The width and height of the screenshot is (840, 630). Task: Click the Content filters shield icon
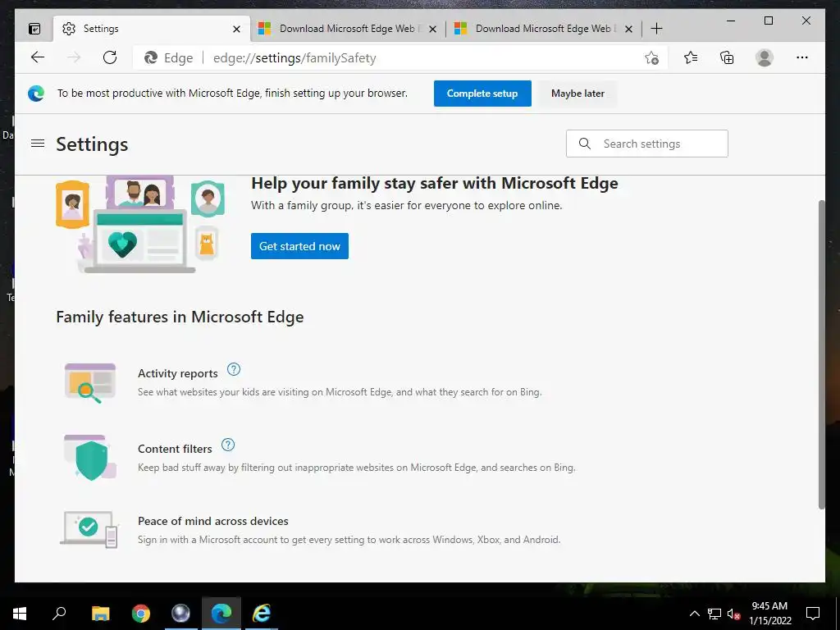coord(90,458)
